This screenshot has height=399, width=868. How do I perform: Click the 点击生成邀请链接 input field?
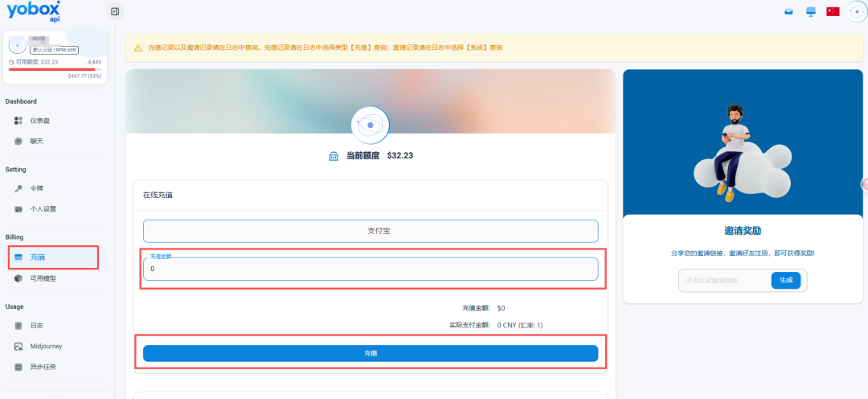click(x=725, y=281)
